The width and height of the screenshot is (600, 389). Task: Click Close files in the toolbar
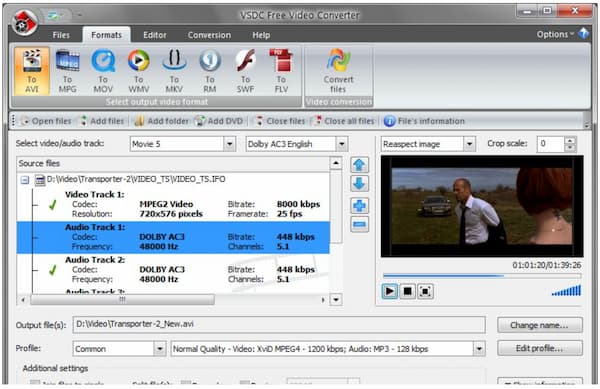click(280, 121)
